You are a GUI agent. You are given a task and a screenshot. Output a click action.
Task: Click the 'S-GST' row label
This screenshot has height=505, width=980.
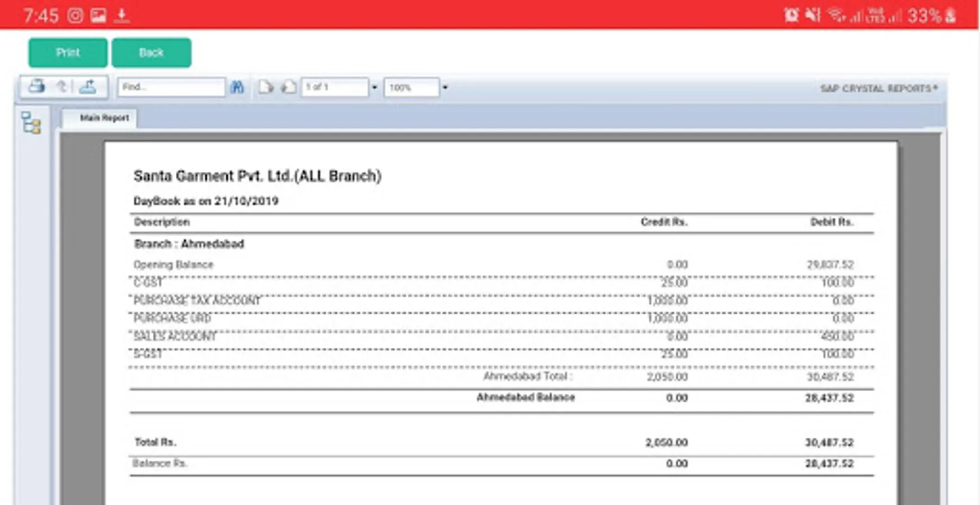click(148, 354)
